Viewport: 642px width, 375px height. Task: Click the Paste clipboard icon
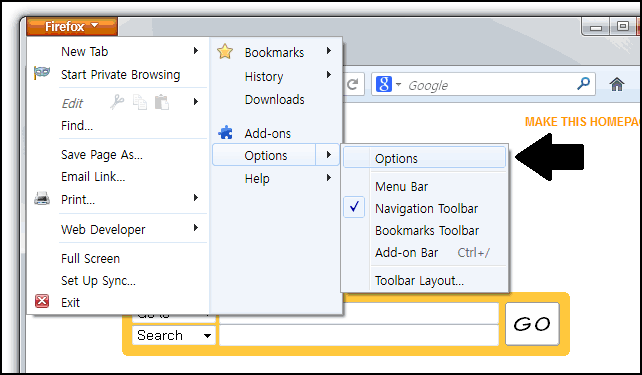[162, 102]
